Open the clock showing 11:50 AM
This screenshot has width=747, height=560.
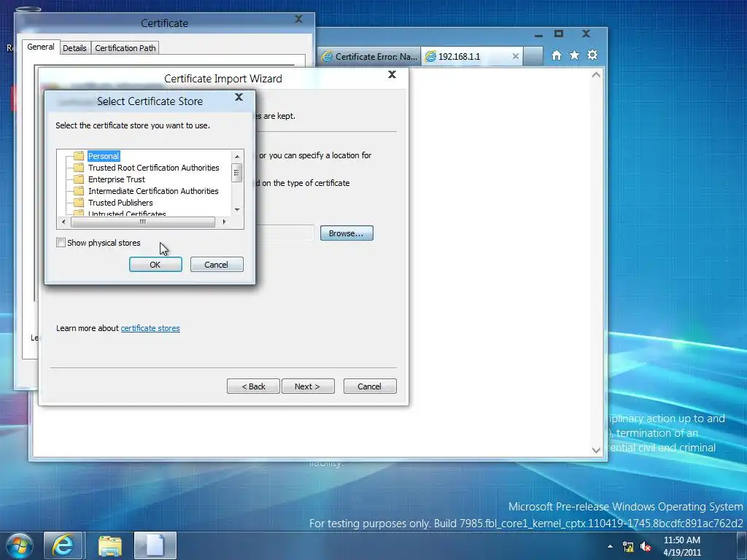pos(682,546)
